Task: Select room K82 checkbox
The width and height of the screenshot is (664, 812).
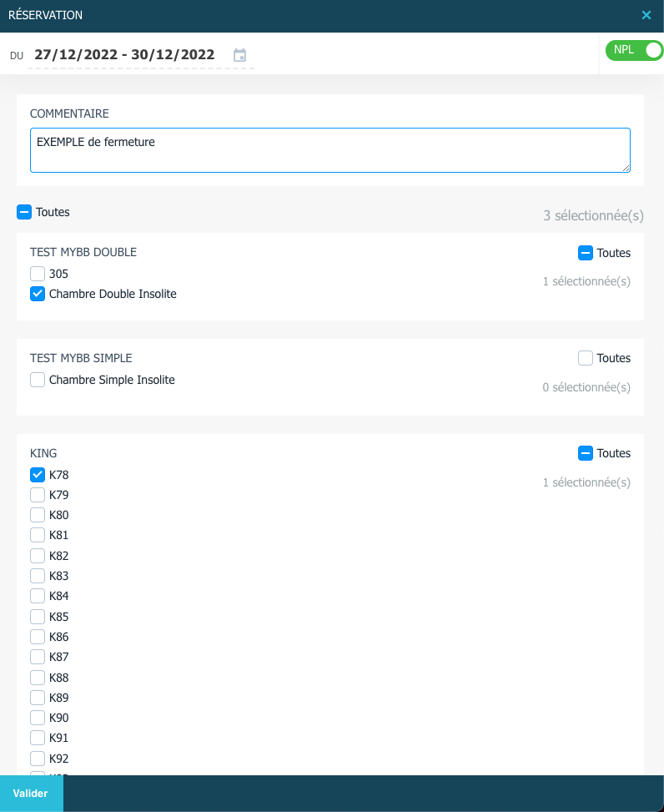Action: pyautogui.click(x=38, y=556)
